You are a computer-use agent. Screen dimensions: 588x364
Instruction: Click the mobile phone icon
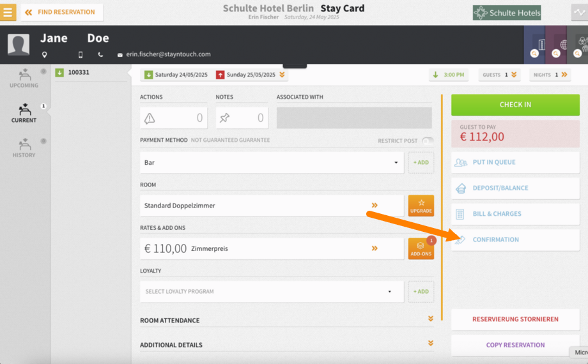pyautogui.click(x=81, y=55)
